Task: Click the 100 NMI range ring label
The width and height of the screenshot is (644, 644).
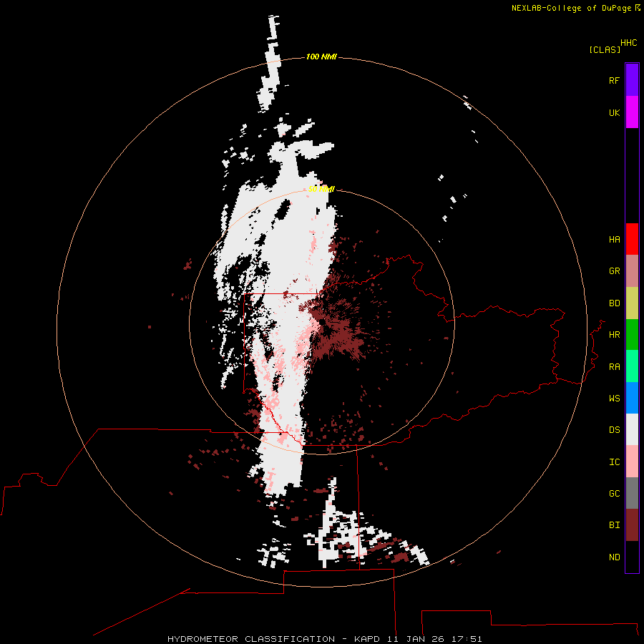Action: pyautogui.click(x=321, y=57)
